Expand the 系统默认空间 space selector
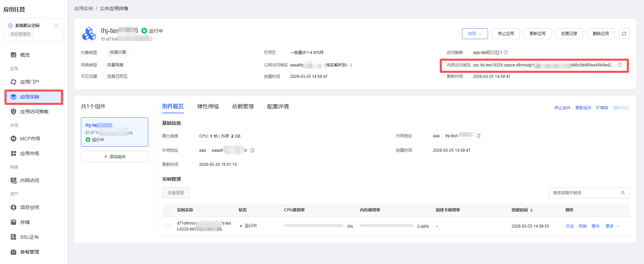Viewport: 644px width, 264px height. [56, 26]
